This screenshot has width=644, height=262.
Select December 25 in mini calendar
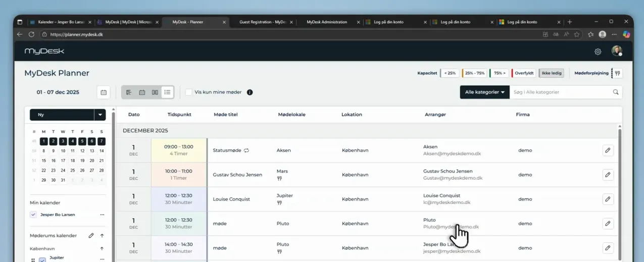tap(73, 170)
